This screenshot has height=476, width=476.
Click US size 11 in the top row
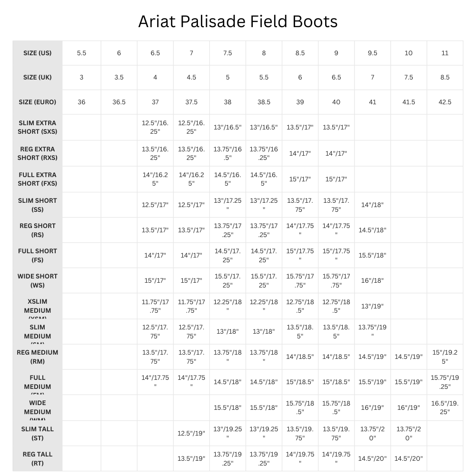[445, 53]
